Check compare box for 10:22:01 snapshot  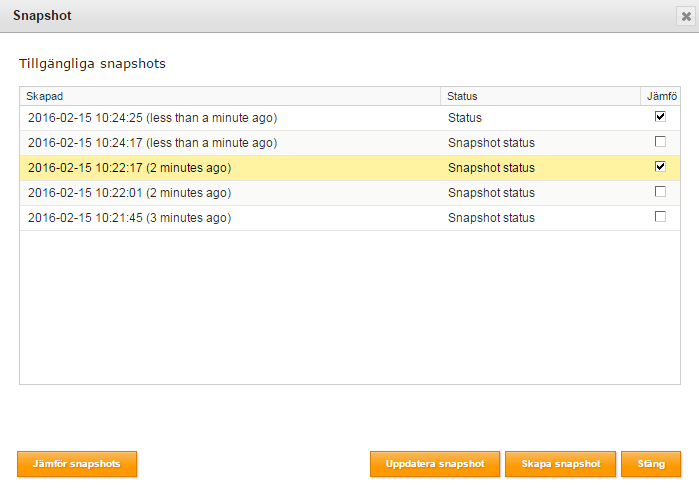pyautogui.click(x=660, y=192)
